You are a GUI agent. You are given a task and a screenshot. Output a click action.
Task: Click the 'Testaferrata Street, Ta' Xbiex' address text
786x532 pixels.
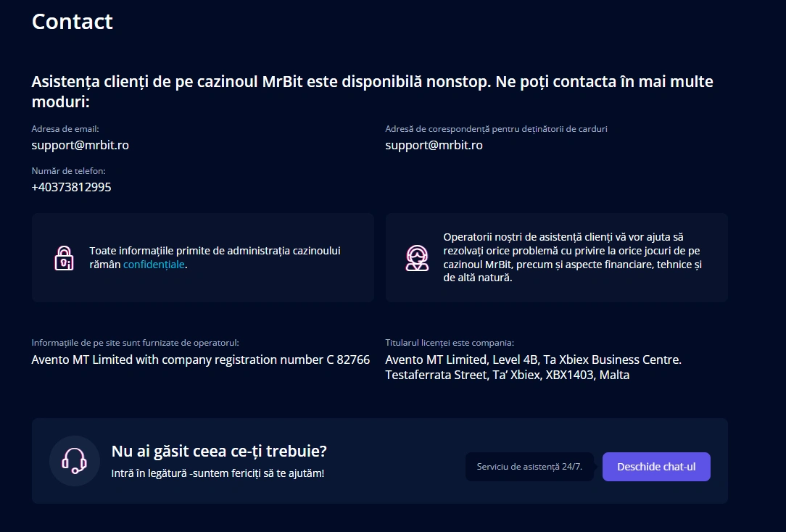[x=508, y=375]
